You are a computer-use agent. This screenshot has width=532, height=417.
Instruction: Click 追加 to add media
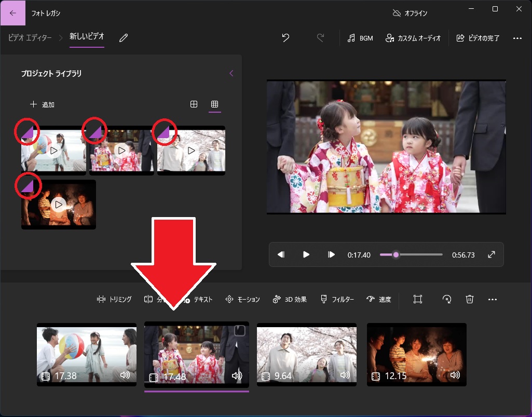(x=42, y=104)
